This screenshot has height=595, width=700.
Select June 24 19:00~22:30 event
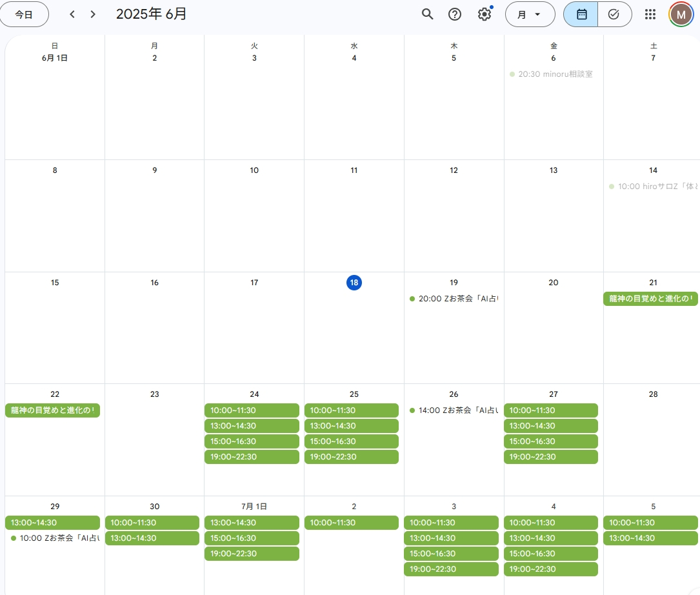point(252,457)
